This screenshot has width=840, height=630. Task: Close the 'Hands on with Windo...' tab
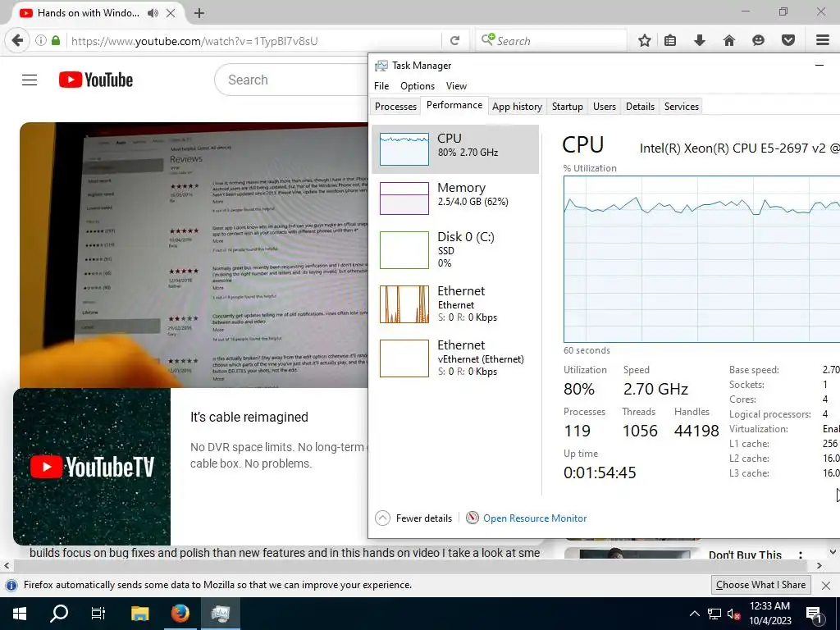pyautogui.click(x=171, y=13)
